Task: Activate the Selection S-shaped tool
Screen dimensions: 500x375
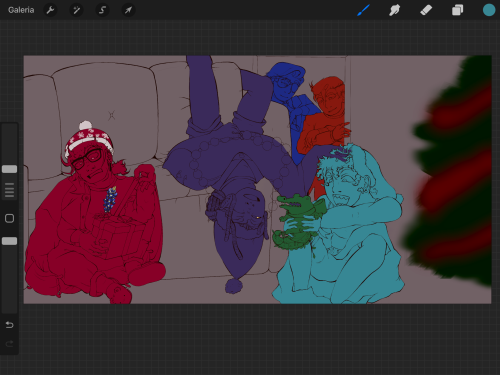Action: click(102, 10)
